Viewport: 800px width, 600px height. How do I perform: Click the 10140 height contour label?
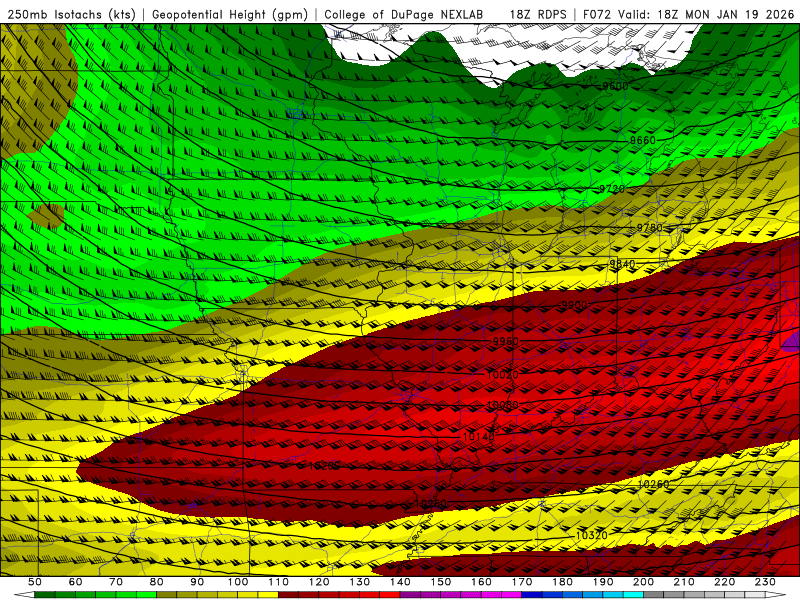click(x=479, y=437)
